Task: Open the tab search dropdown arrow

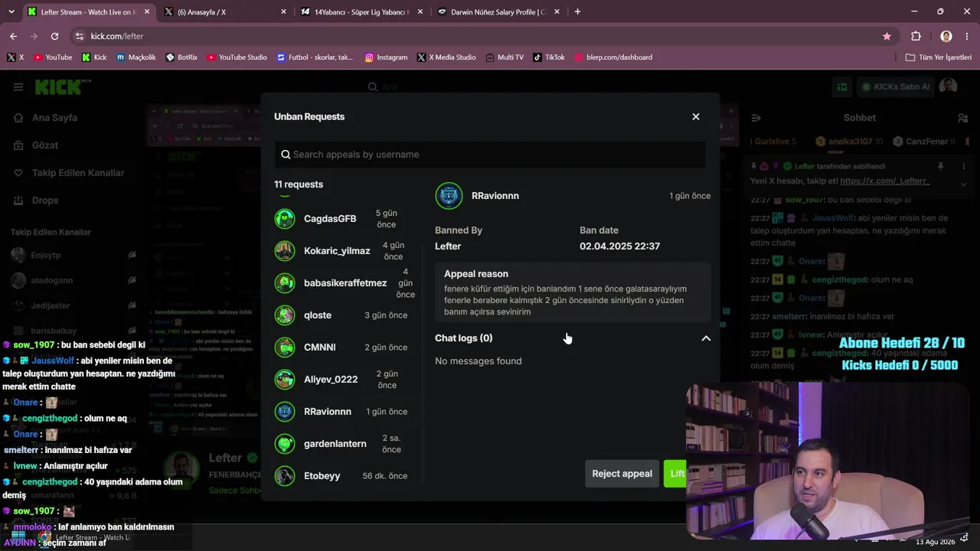Action: coord(11,12)
